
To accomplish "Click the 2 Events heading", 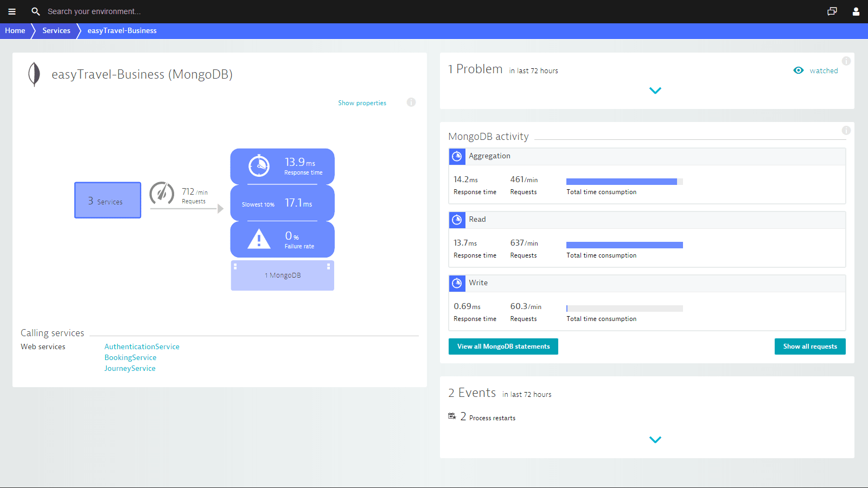I will tap(472, 393).
